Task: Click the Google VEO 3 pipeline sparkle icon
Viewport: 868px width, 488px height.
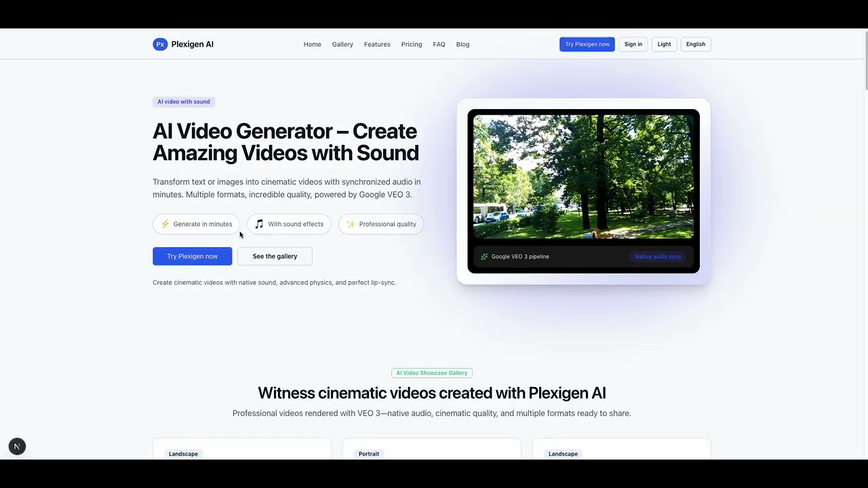Action: tap(484, 257)
